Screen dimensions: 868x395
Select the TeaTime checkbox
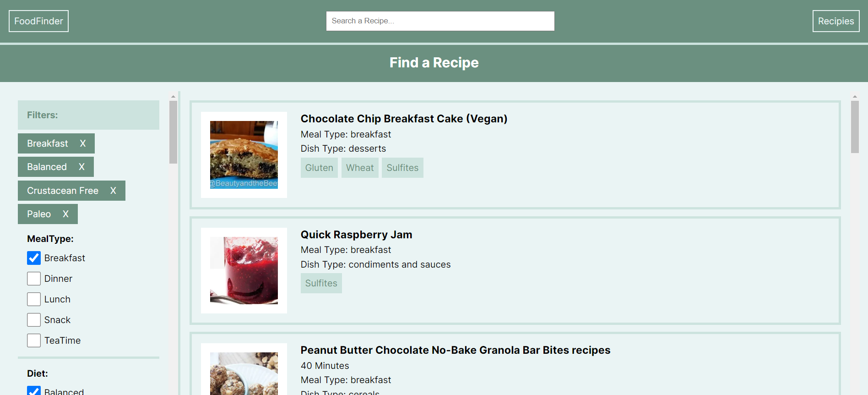click(x=34, y=340)
